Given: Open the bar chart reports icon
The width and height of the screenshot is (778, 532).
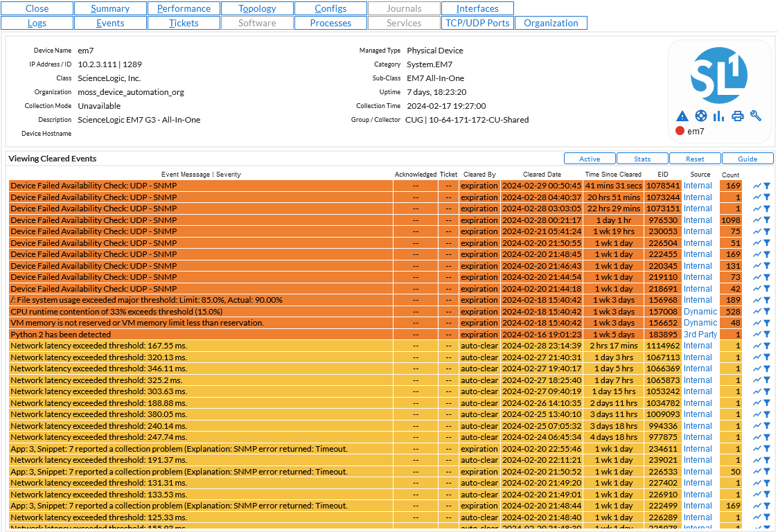Looking at the screenshot, I should (718, 116).
